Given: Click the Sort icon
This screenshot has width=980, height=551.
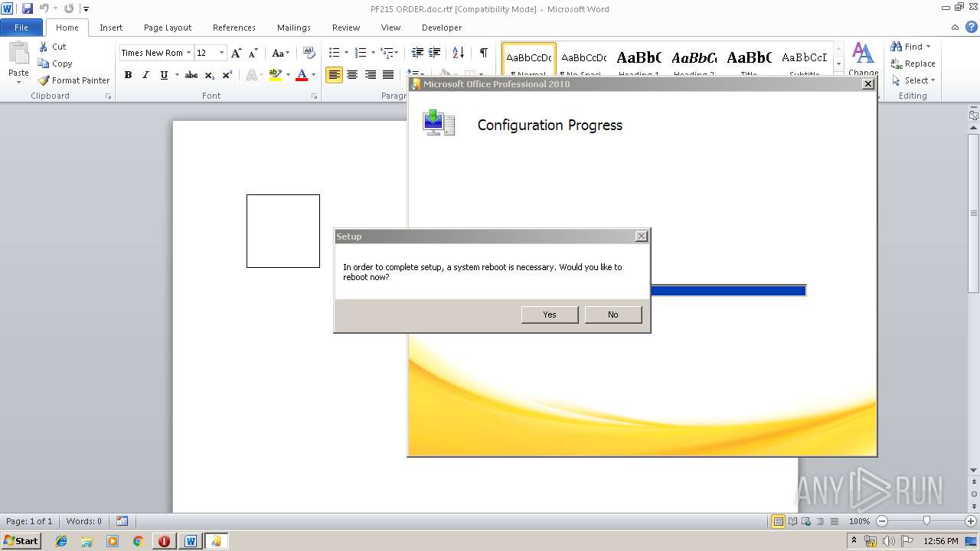Looking at the screenshot, I should (458, 53).
